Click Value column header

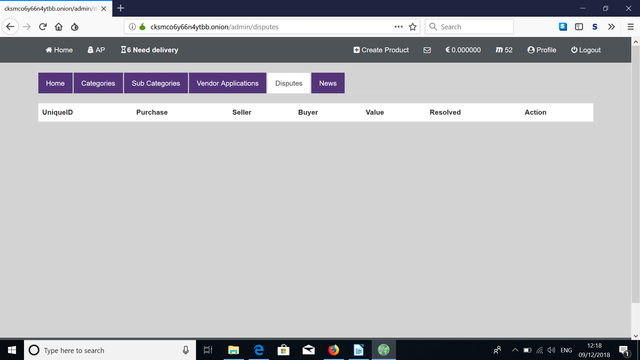pos(375,112)
